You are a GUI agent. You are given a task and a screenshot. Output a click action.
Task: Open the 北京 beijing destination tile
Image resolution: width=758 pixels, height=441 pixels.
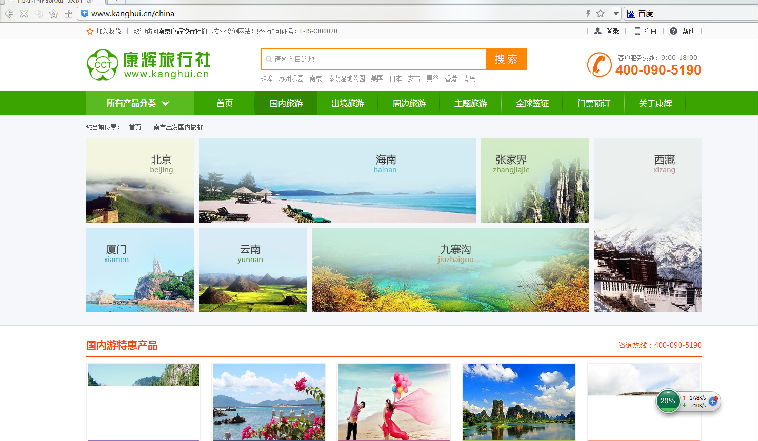[140, 180]
